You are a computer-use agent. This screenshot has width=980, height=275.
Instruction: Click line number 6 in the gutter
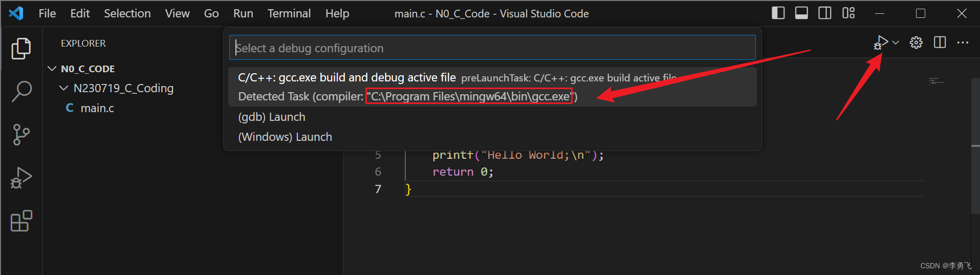378,172
